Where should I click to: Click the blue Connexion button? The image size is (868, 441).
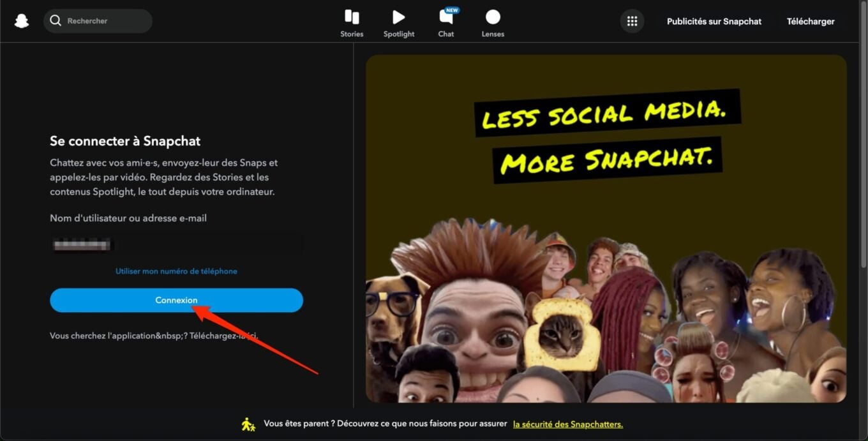[x=176, y=300]
